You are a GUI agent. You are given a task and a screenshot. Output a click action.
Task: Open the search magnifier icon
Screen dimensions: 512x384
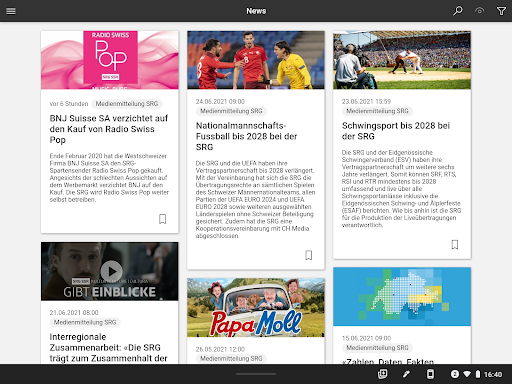(458, 11)
